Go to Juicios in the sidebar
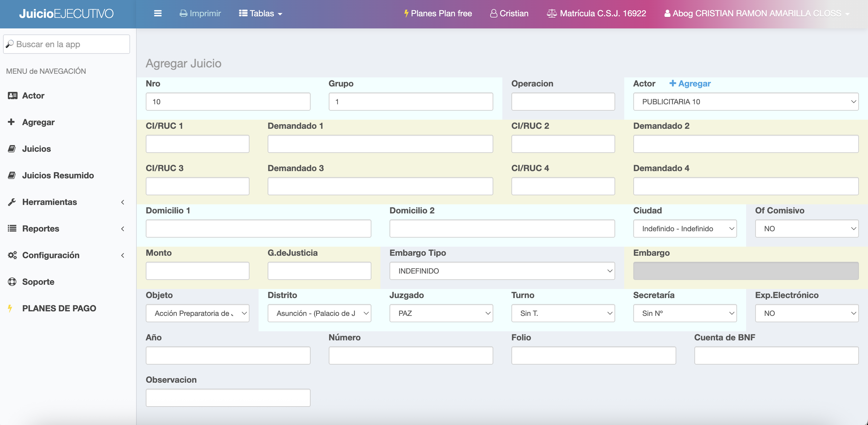 (36, 149)
